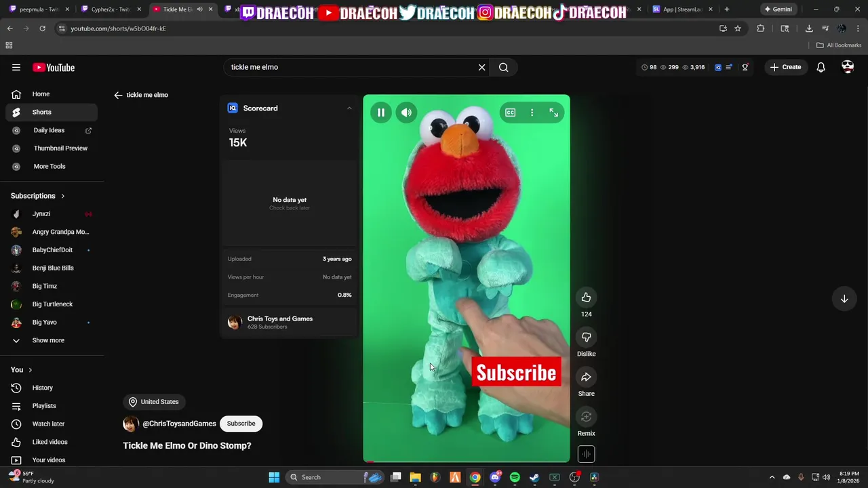Image resolution: width=868 pixels, height=488 pixels.
Task: Pause the Elmo short video
Action: click(x=381, y=113)
